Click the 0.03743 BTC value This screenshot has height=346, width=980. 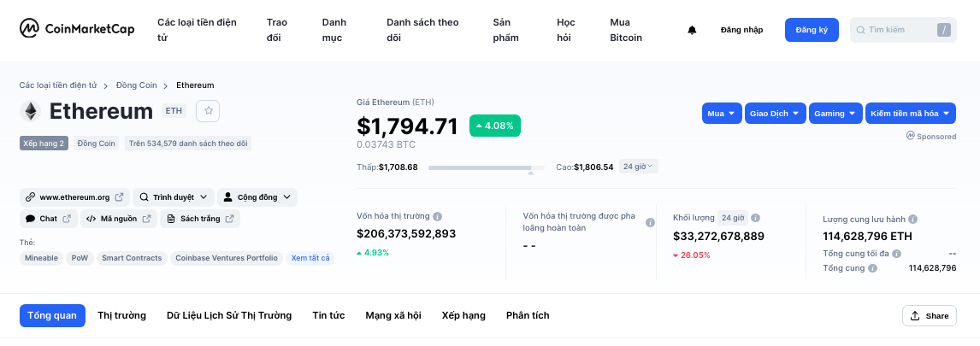[387, 145]
